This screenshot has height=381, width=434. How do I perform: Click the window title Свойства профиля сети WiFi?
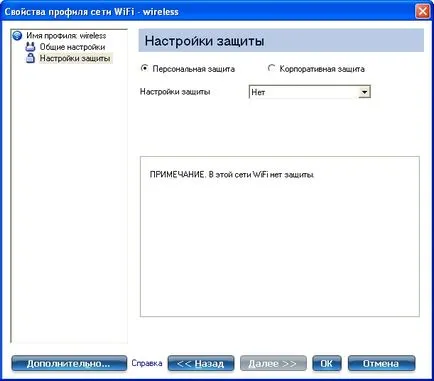[x=92, y=12]
